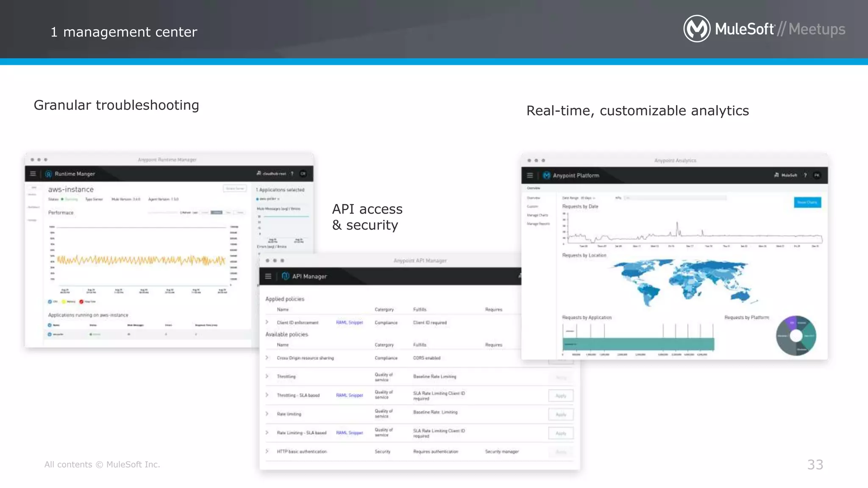This screenshot has width=868, height=488.
Task: Select cloudhub-root organization in Runtime Manager header
Action: [x=271, y=174]
